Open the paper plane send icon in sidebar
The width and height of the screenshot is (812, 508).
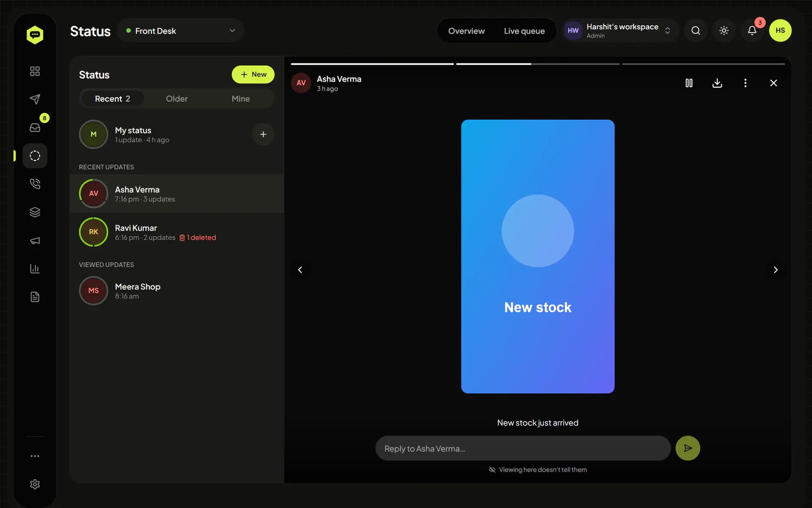pos(35,99)
